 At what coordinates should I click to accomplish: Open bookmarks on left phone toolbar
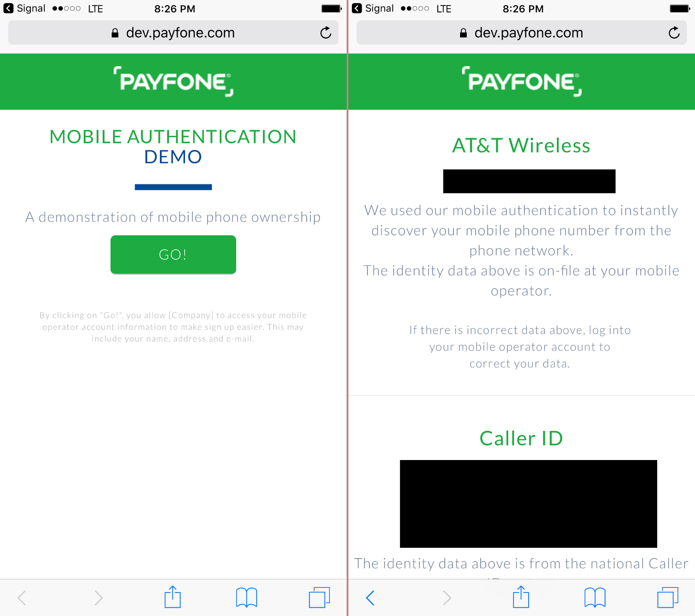[x=247, y=598]
